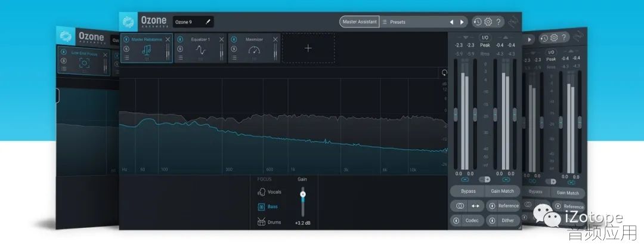Open the undo history icon

coord(477,22)
